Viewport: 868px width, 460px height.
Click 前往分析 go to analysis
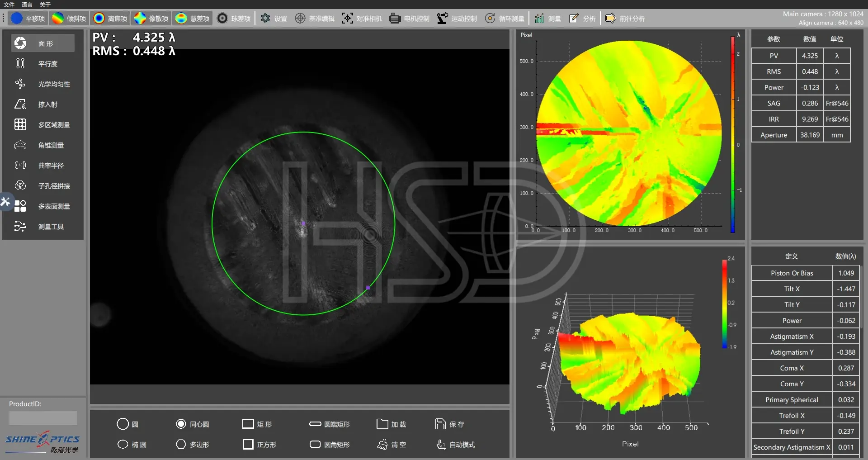point(625,19)
